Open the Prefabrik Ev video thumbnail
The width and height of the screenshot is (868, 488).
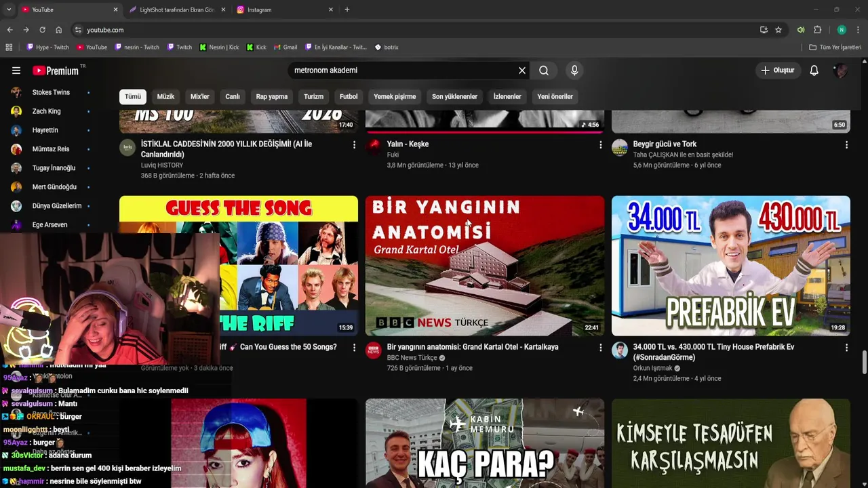[731, 266]
